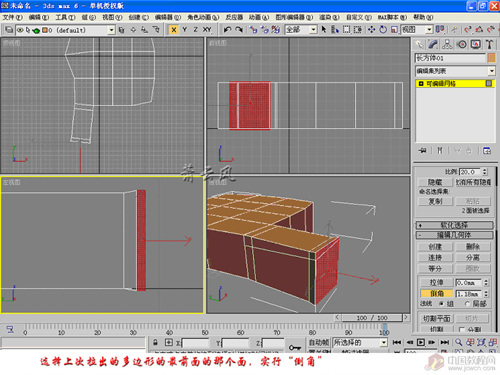The image size is (500, 375).
Task: Switch to the Motion command panel tab
Action: point(462,44)
